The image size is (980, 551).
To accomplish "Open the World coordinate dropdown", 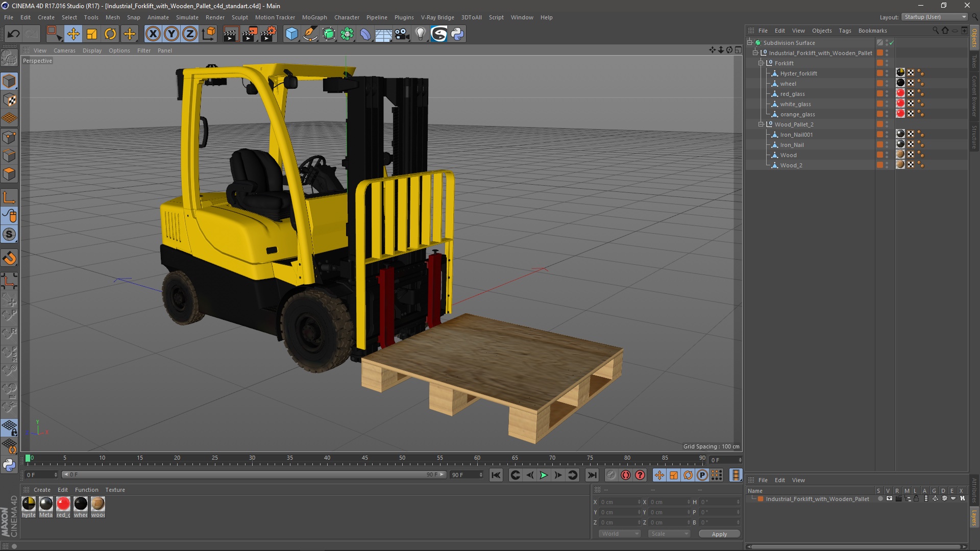I will tap(620, 534).
